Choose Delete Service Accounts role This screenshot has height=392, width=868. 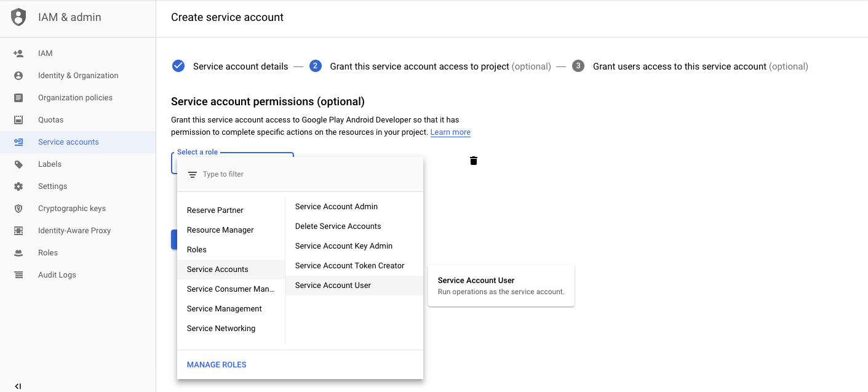[x=354, y=226]
